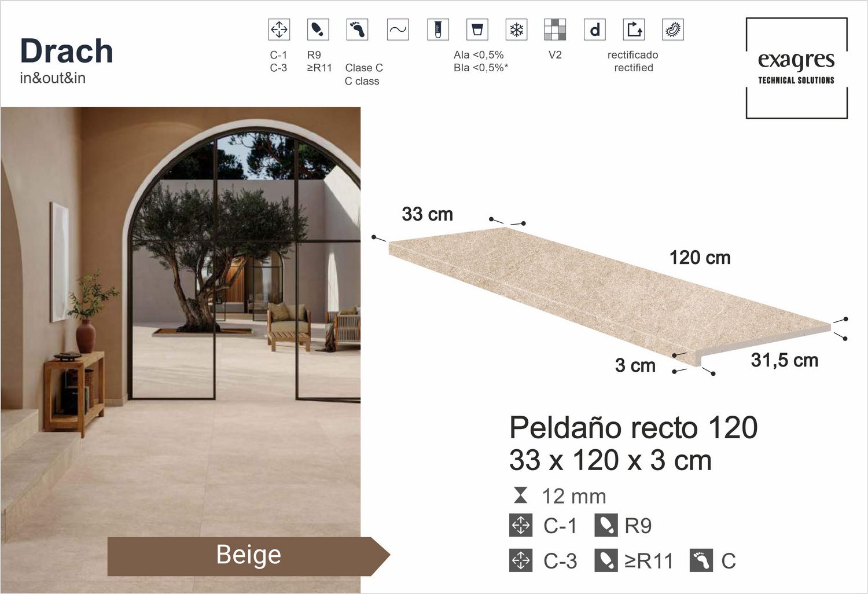Image resolution: width=868 pixels, height=594 pixels.
Task: Select the checkered shade variation icon
Action: [x=555, y=29]
